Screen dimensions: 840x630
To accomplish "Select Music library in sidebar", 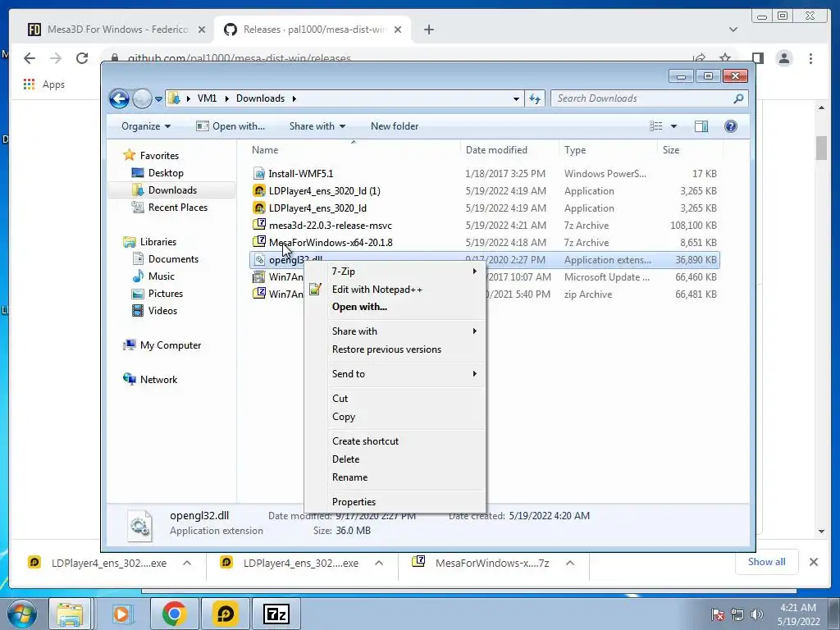I will [x=162, y=276].
